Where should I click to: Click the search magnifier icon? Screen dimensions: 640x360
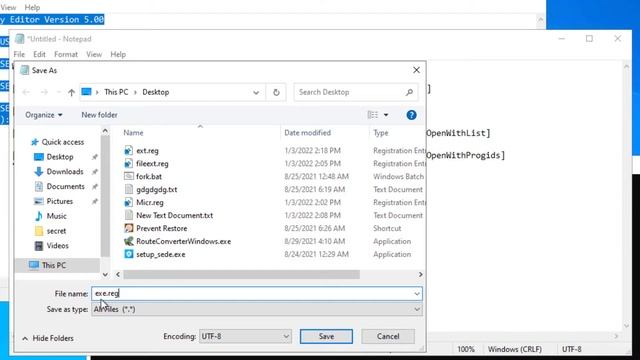[409, 92]
